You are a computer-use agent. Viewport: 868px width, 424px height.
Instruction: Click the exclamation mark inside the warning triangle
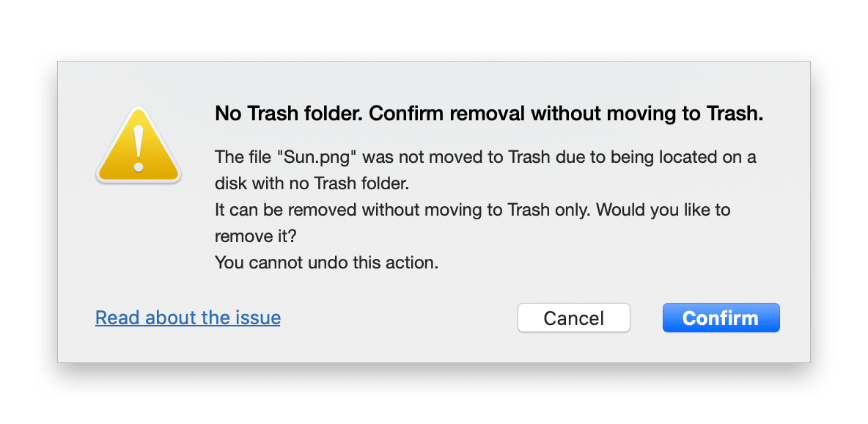[139, 147]
